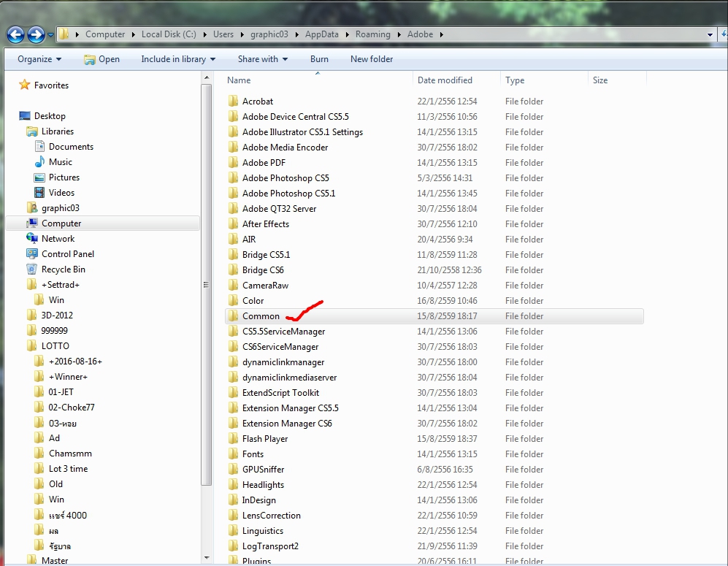728x566 pixels.
Task: Select the Videos library icon
Action: (x=39, y=192)
